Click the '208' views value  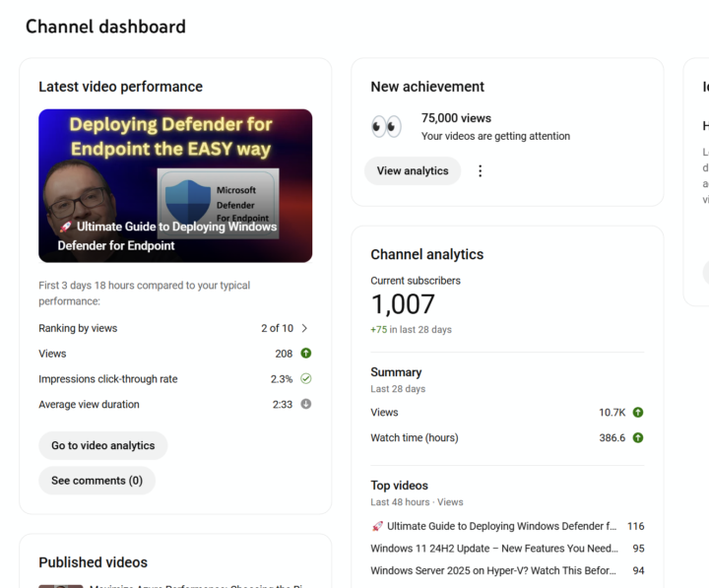coord(284,354)
